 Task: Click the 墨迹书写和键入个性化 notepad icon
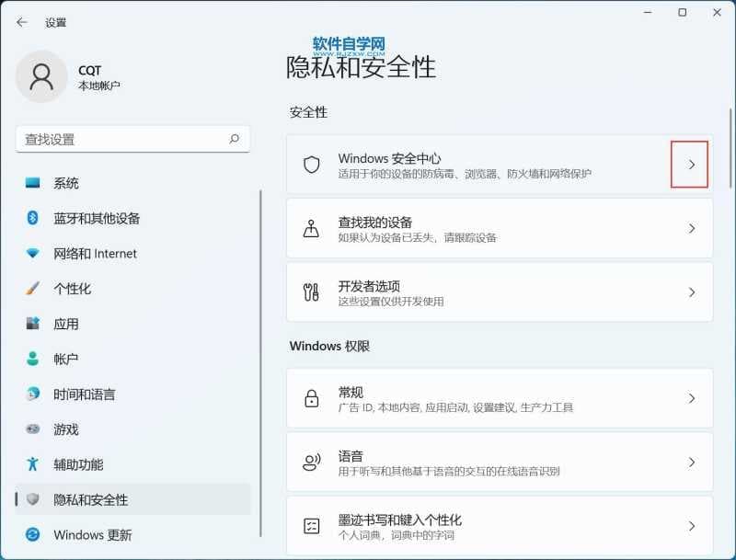[312, 526]
